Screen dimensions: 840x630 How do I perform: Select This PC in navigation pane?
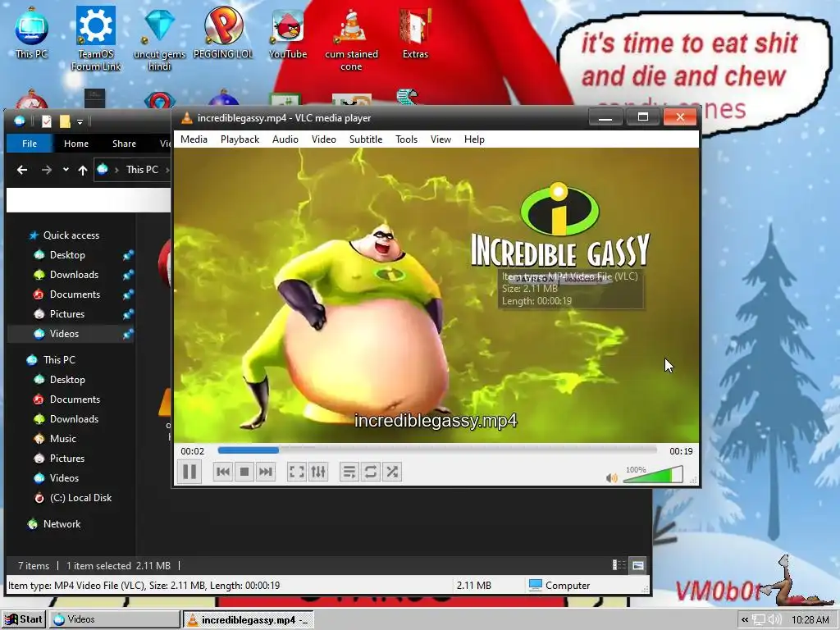pos(59,360)
